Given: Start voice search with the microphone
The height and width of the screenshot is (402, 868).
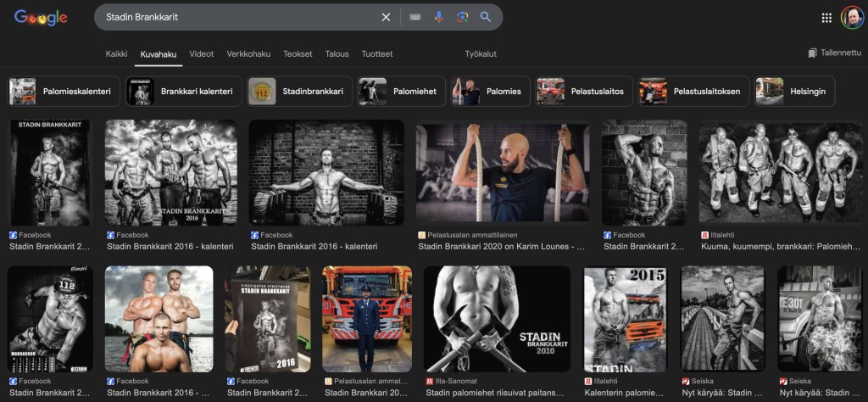Looking at the screenshot, I should pyautogui.click(x=439, y=17).
